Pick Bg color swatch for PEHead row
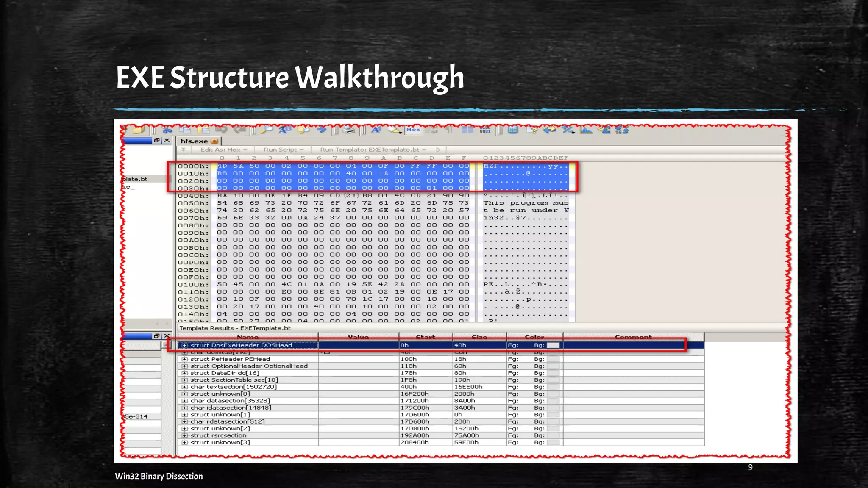 tap(553, 359)
